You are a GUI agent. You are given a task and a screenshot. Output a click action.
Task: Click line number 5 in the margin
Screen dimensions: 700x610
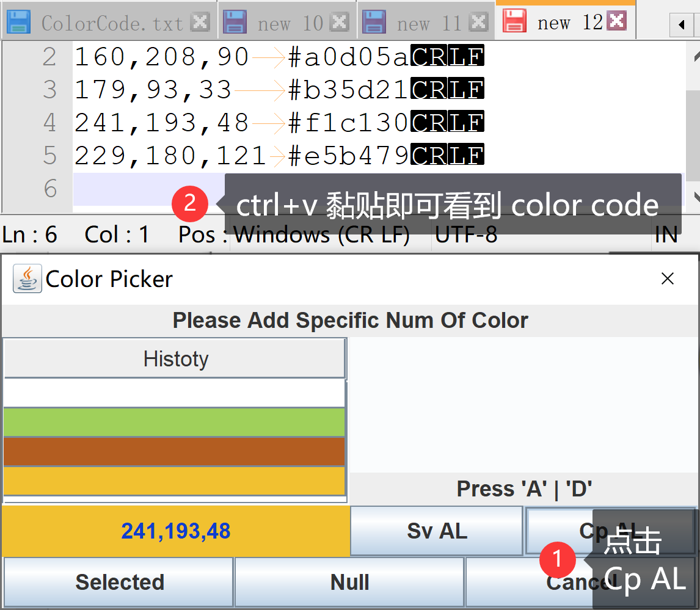tap(49, 156)
